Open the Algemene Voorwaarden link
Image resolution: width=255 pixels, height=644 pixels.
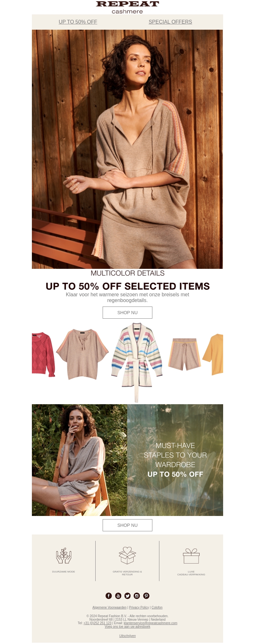[x=109, y=607]
